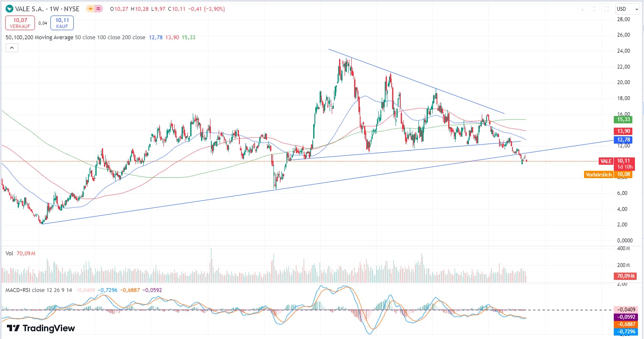Image resolution: width=644 pixels, height=339 pixels.
Task: Click the 0,04 spread value between buttons
Action: coord(43,23)
